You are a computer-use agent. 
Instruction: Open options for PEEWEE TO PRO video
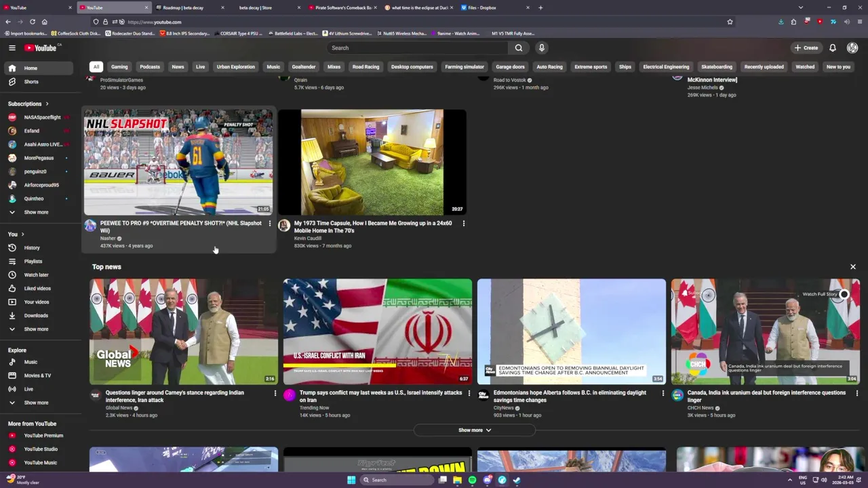pyautogui.click(x=270, y=223)
